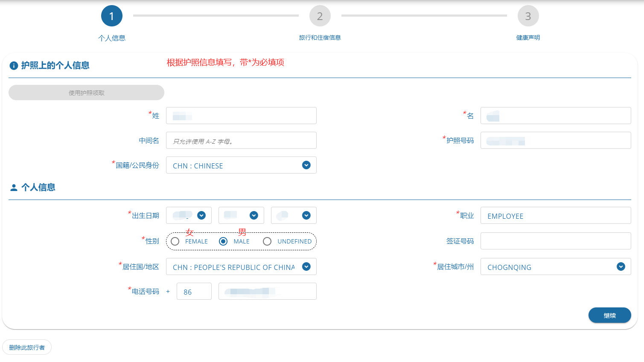Click the 签证号码 visa number field
The width and height of the screenshot is (644, 362).
[556, 240]
